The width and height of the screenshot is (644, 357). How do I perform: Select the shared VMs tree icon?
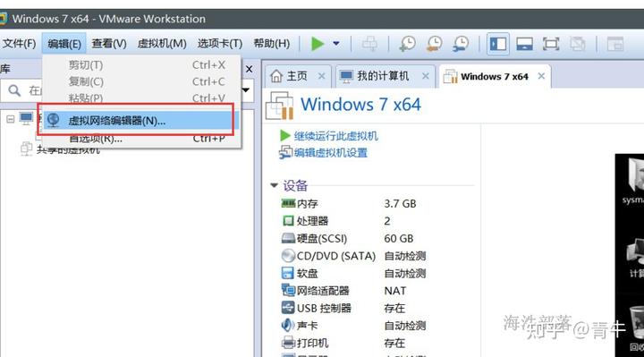26,149
